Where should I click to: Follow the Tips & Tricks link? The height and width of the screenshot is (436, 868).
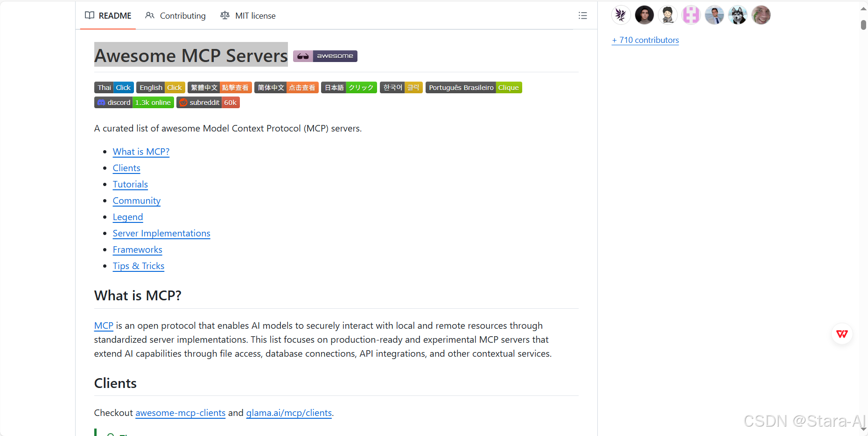[139, 266]
